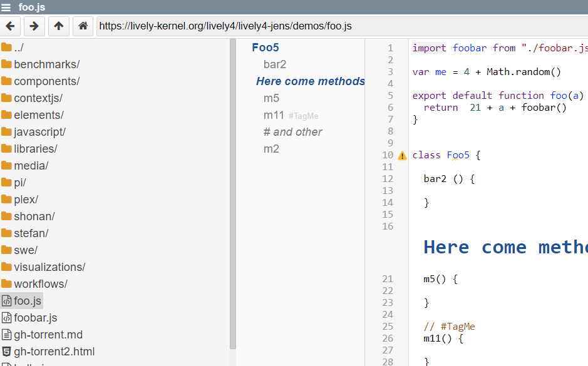
Task: Open the hamburger menu icon
Action: point(6,8)
